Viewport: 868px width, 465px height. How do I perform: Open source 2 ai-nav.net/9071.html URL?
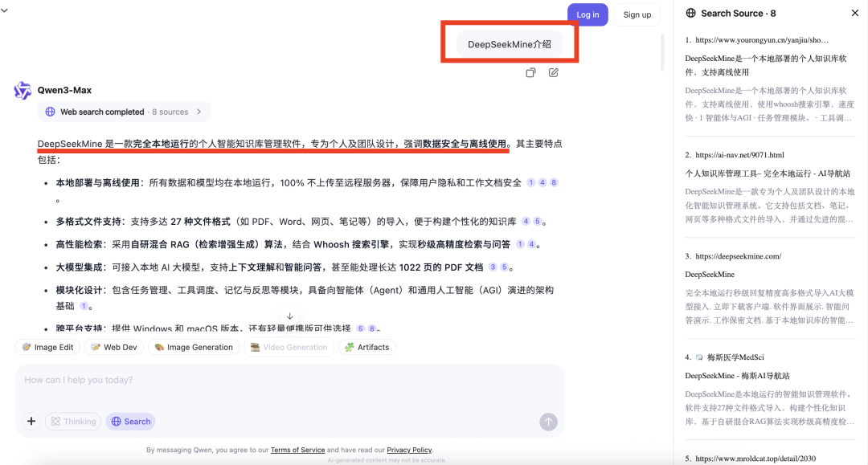click(x=739, y=155)
